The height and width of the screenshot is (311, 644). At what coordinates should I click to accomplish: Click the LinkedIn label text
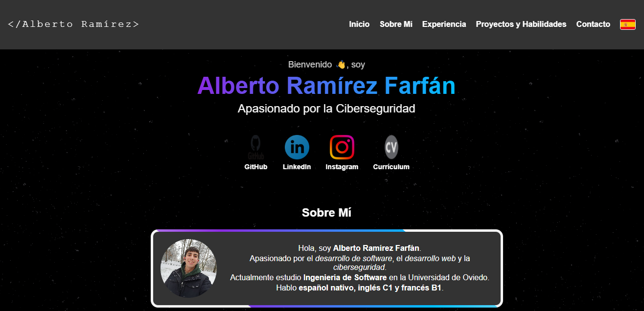point(297,167)
